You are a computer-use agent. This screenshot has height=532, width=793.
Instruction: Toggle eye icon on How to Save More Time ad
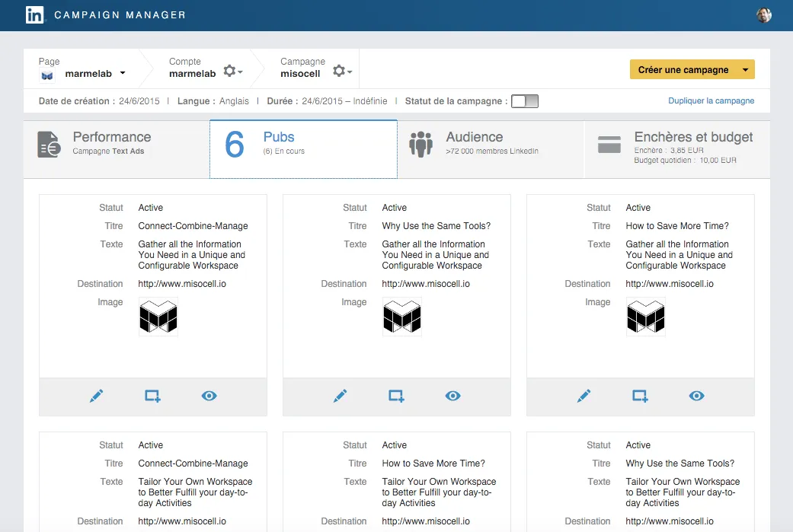coord(696,396)
